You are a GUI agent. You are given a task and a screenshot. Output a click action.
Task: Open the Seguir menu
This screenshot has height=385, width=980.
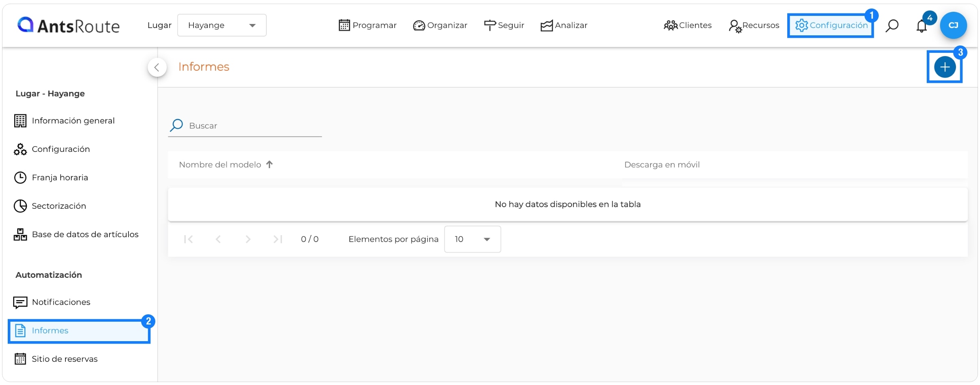[x=504, y=25]
